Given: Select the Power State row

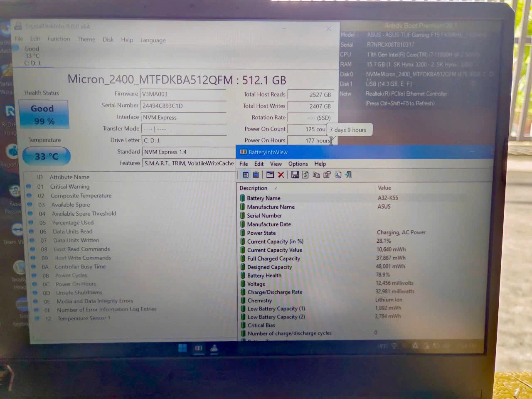Looking at the screenshot, I should click(x=365, y=233).
